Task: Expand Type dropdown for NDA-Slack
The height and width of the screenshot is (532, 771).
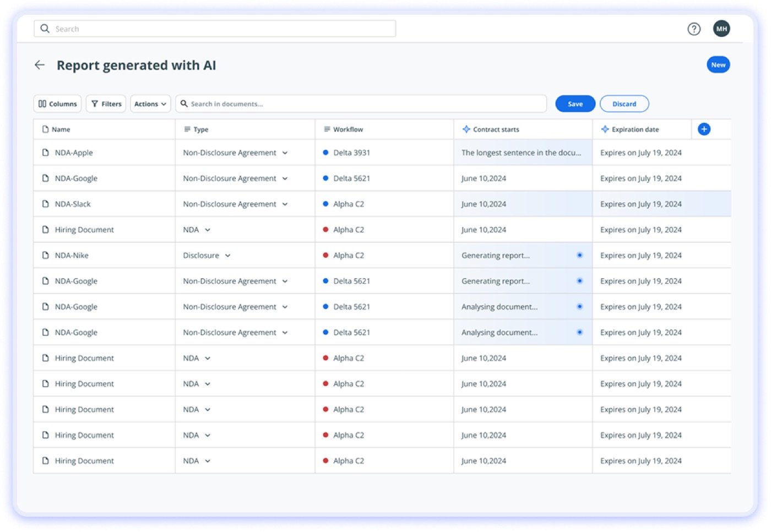Action: pyautogui.click(x=285, y=204)
